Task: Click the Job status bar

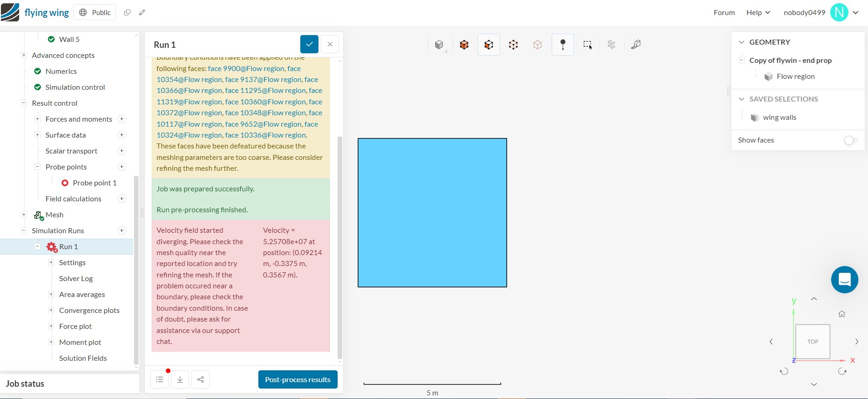Action: point(70,384)
